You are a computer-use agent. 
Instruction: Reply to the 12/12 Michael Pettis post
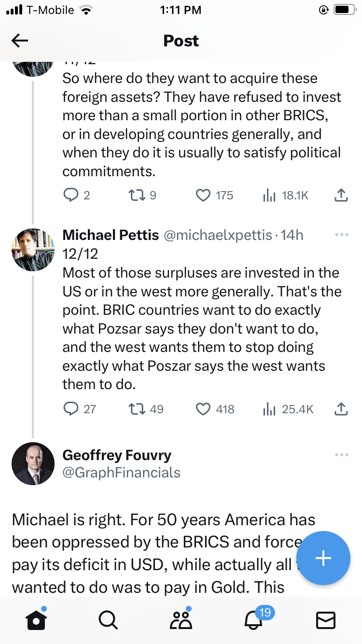click(x=71, y=409)
